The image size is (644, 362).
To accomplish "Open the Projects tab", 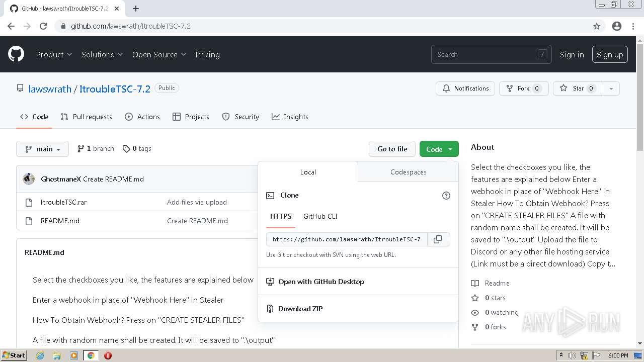I will tap(191, 117).
